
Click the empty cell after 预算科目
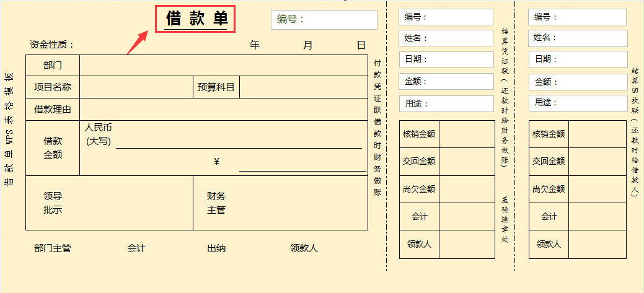pos(304,87)
